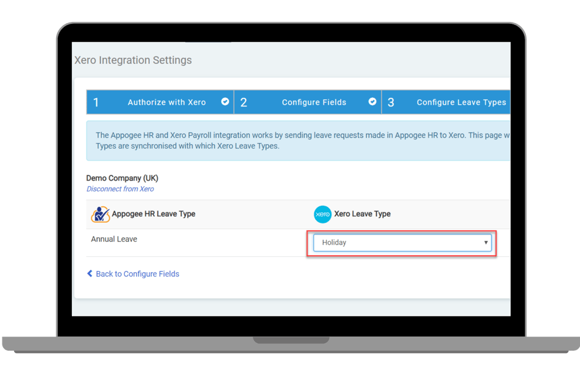Click the Annual Leave row label
580x392 pixels.
click(114, 239)
